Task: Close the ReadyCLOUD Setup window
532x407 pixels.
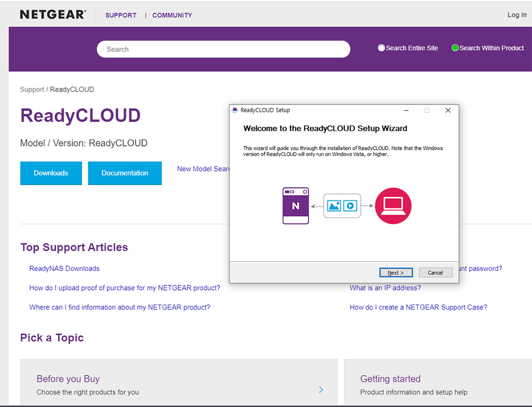Action: click(x=448, y=110)
